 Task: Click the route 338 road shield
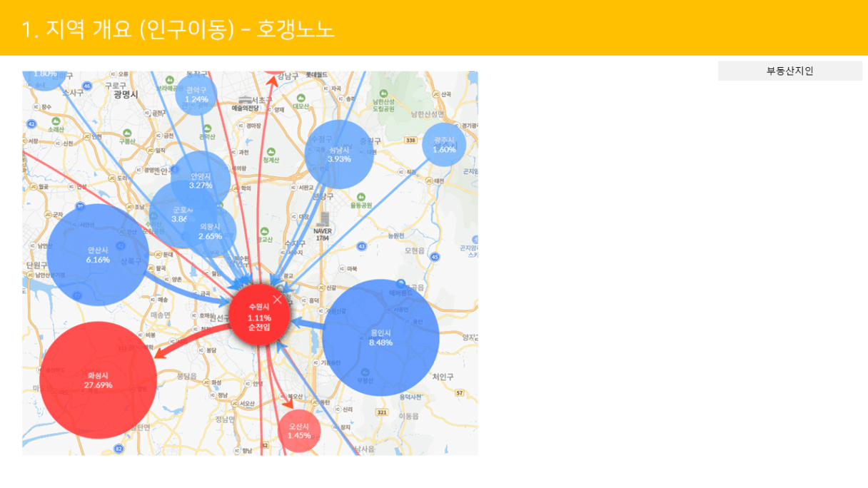410,141
